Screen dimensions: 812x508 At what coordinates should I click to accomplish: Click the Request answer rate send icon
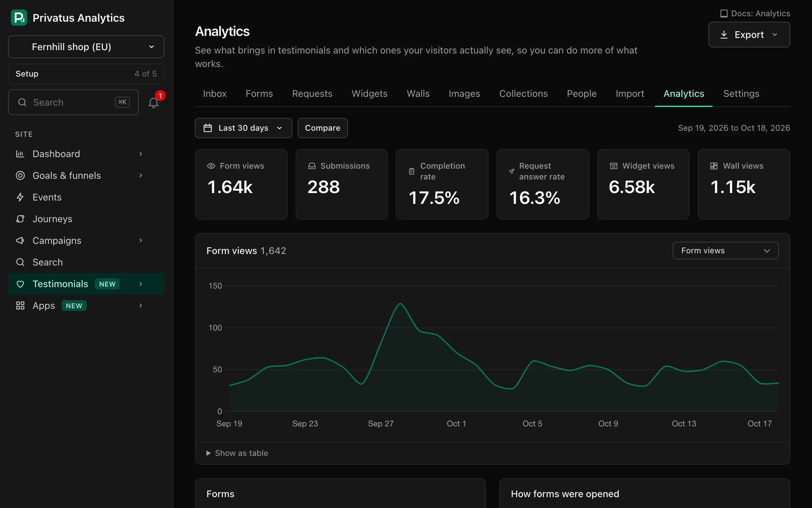tap(512, 171)
